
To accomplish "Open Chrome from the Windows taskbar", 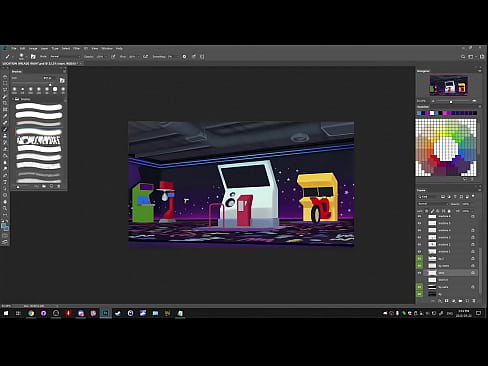I will pyautogui.click(x=31, y=313).
